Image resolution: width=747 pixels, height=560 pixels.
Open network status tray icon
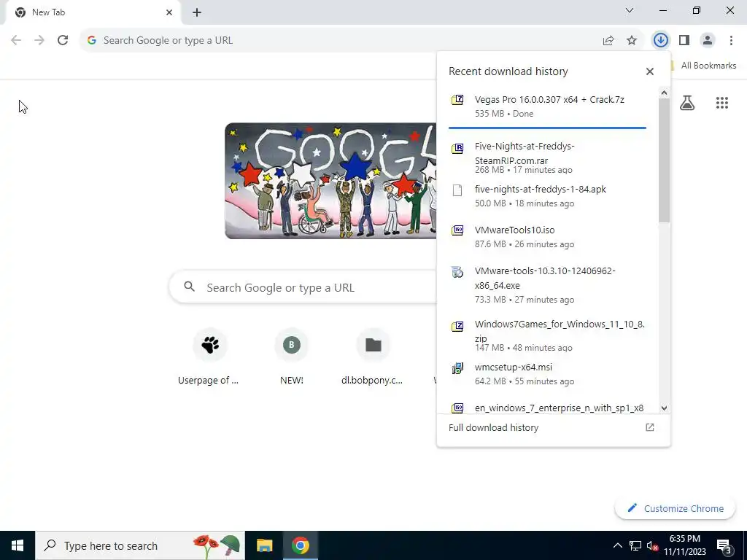635,545
